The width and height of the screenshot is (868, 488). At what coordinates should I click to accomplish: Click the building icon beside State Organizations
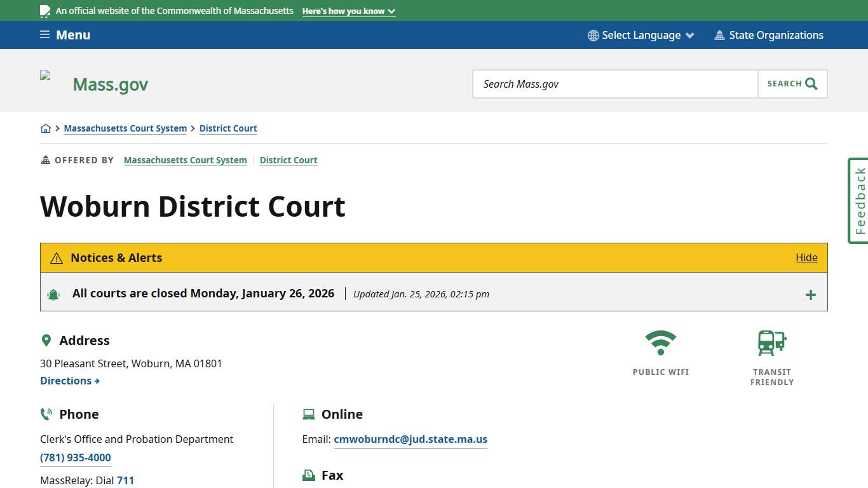pyautogui.click(x=720, y=35)
